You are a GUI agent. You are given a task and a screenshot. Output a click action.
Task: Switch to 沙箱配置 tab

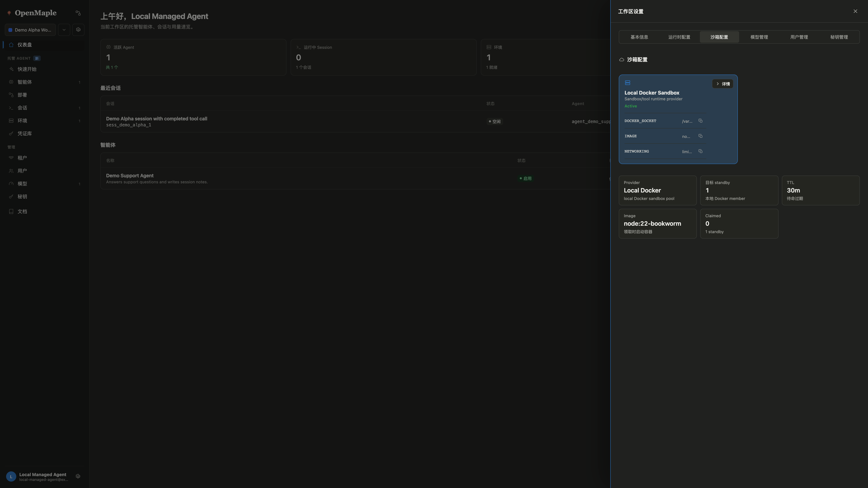point(719,37)
